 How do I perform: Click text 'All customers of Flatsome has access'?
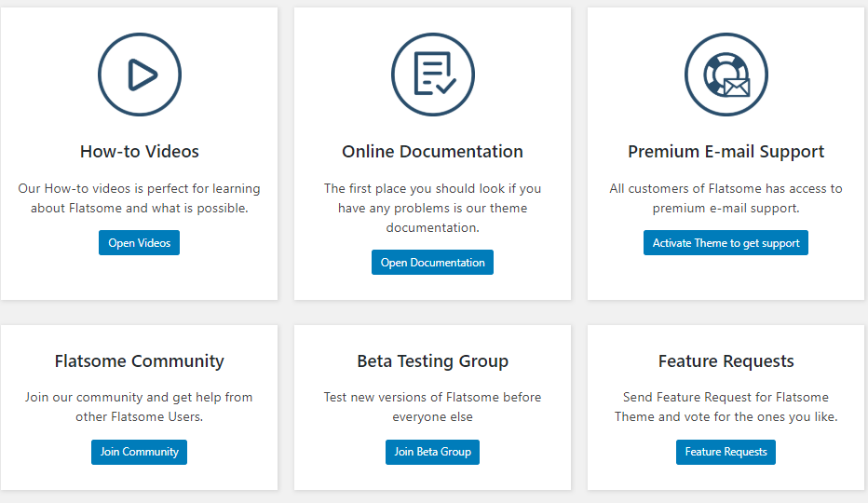point(717,188)
